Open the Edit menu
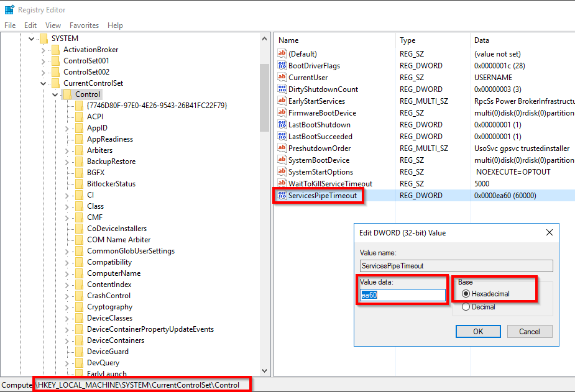 tap(30, 25)
